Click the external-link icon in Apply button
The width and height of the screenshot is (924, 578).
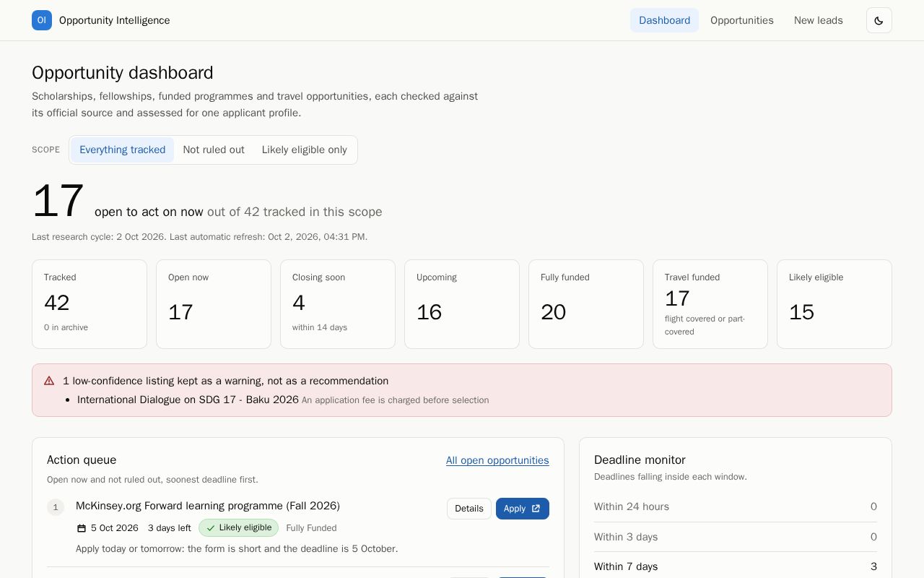(536, 509)
